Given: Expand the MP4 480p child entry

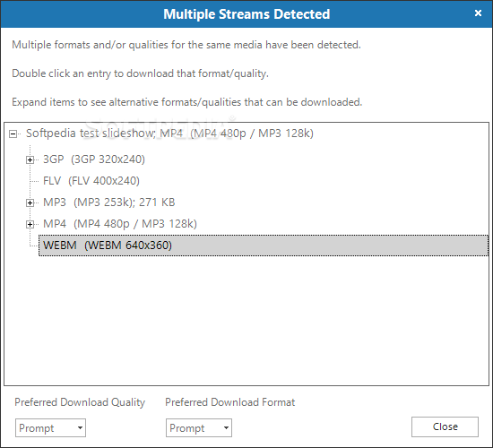Looking at the screenshot, I should 30,224.
